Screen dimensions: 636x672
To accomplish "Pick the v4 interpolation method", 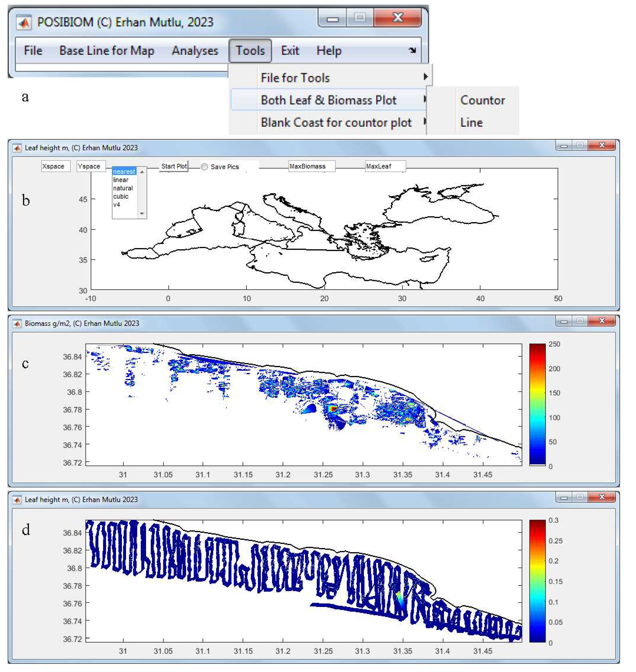I will click(117, 205).
